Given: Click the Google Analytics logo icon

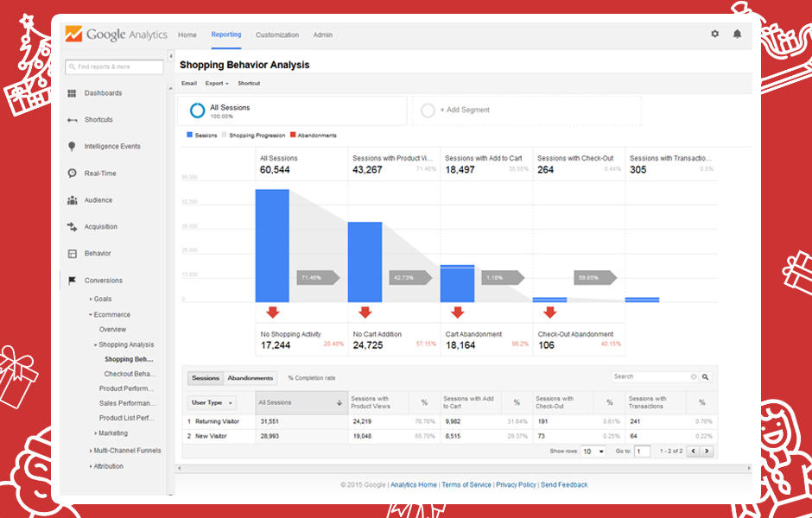Looking at the screenshot, I should point(73,35).
